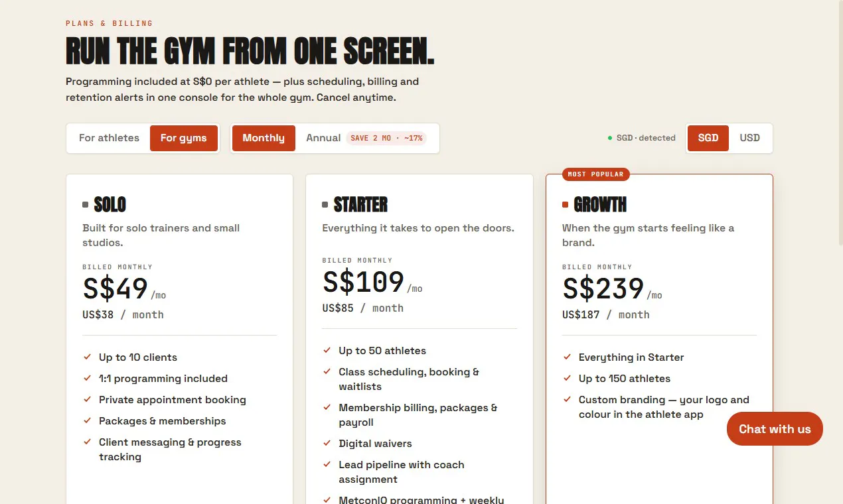Click checkmark beside Class scheduling, booking & waitlists

point(327,371)
